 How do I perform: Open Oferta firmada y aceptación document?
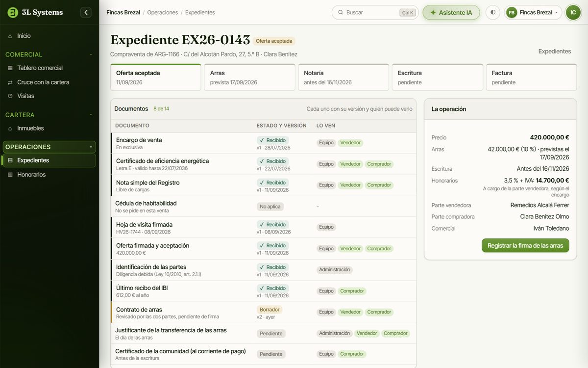tap(263, 249)
